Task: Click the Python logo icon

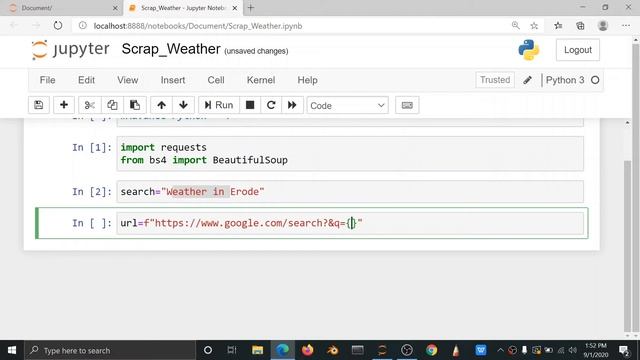Action: pyautogui.click(x=529, y=50)
